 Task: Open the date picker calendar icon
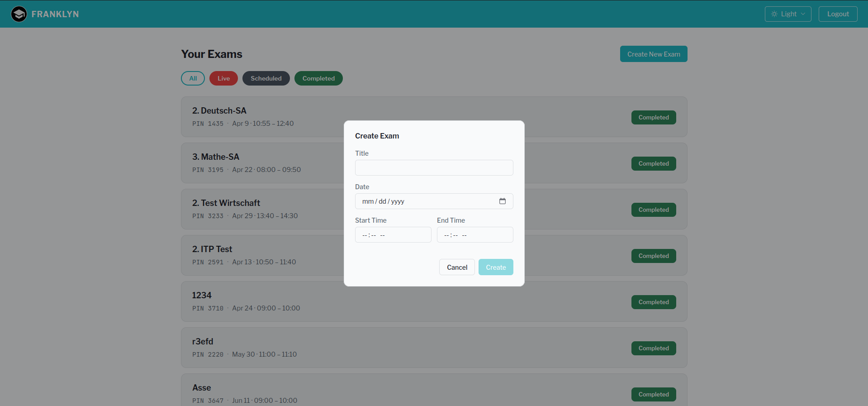pos(503,201)
